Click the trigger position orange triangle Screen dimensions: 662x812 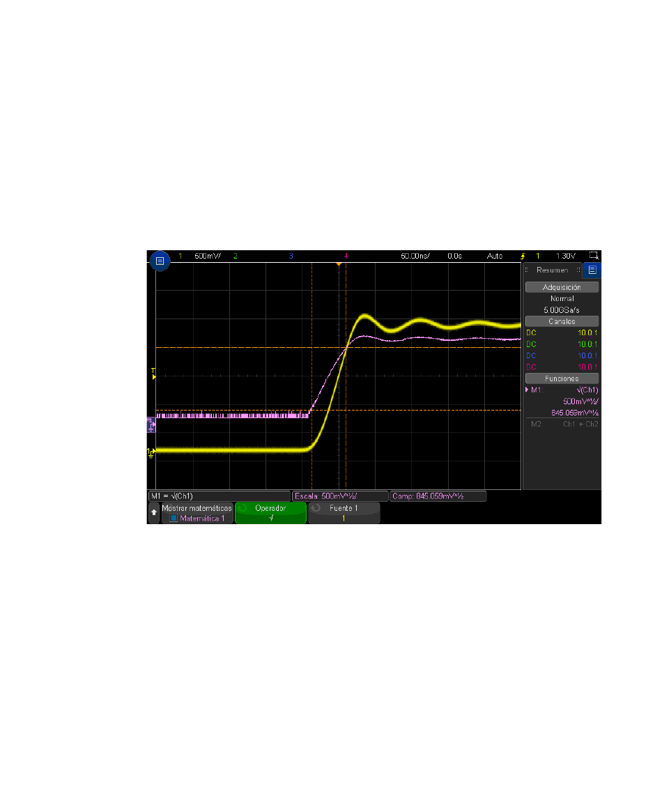339,264
